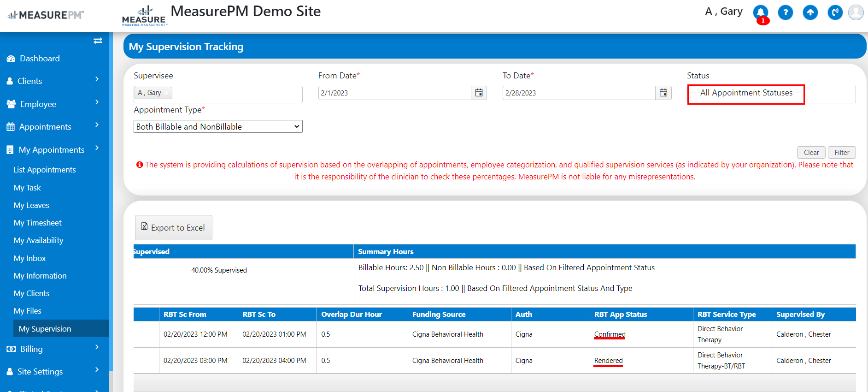Click the To Date text field

(x=579, y=93)
